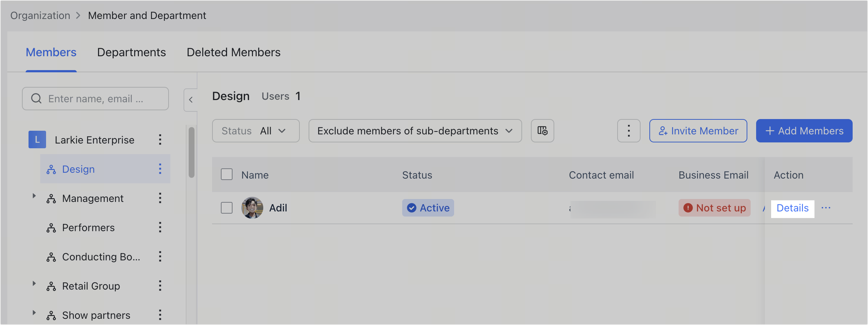Click the Add Members button

[x=804, y=131]
